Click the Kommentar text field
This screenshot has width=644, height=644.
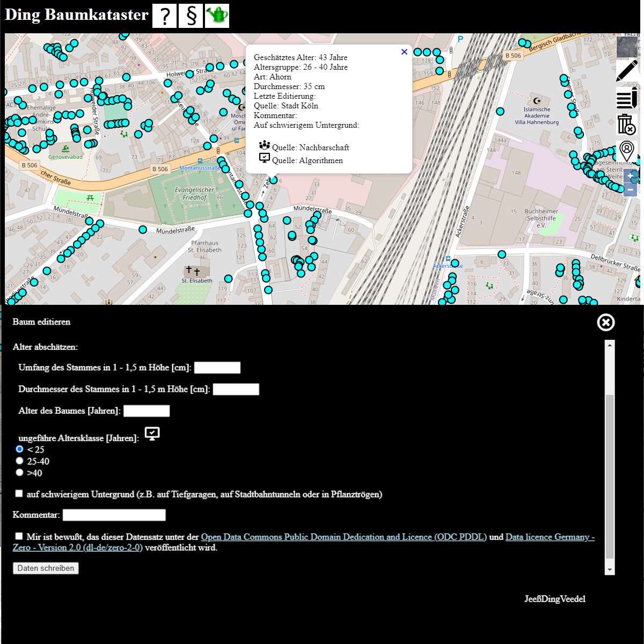coord(114,515)
